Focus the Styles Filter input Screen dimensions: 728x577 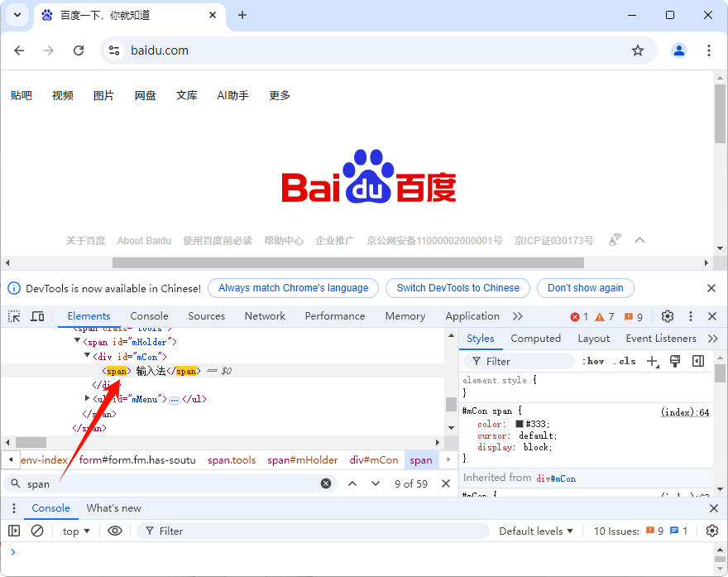tap(519, 362)
